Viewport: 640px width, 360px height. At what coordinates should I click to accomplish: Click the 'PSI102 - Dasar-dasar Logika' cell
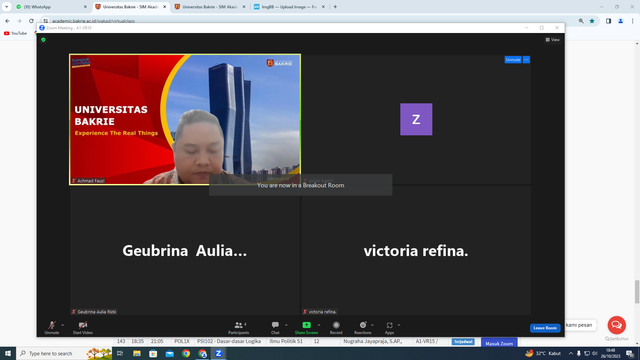(x=229, y=341)
